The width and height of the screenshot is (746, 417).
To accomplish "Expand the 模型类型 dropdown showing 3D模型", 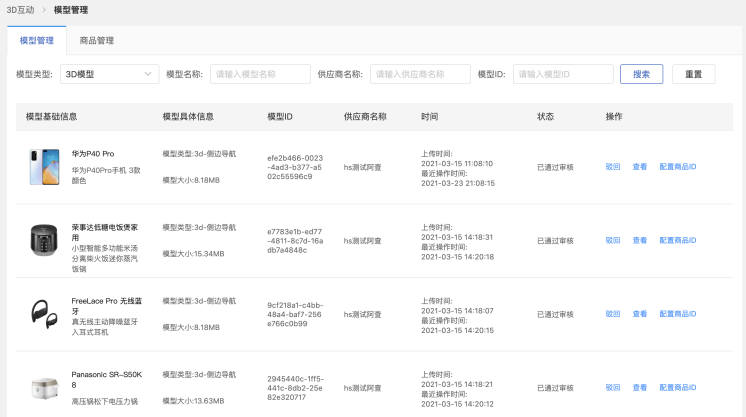I will (x=109, y=74).
